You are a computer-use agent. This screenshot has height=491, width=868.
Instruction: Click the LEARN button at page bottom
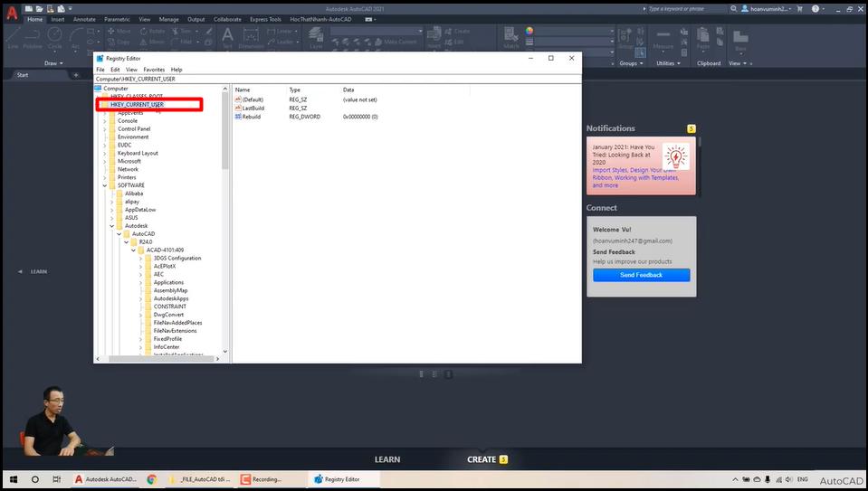coord(387,459)
